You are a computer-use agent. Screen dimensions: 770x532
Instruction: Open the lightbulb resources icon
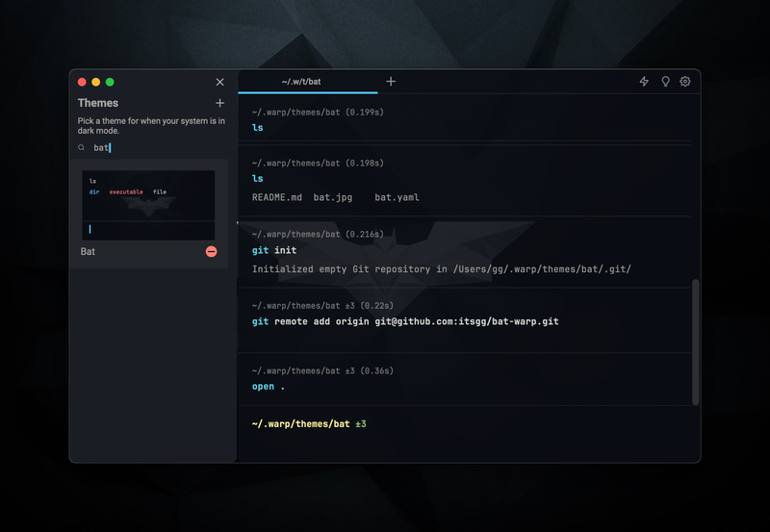click(x=665, y=82)
